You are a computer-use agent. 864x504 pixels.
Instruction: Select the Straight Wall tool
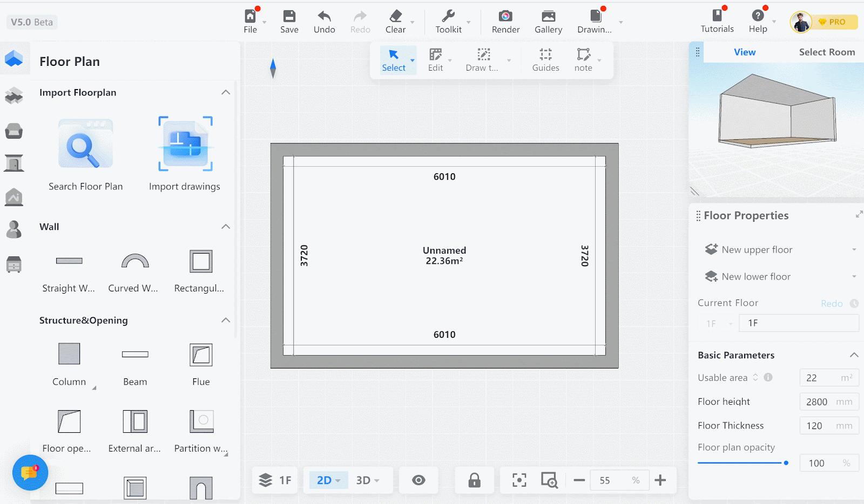69,262
